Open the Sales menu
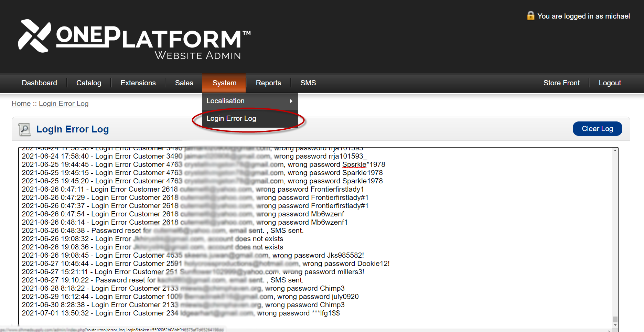The image size is (644, 332). [184, 83]
